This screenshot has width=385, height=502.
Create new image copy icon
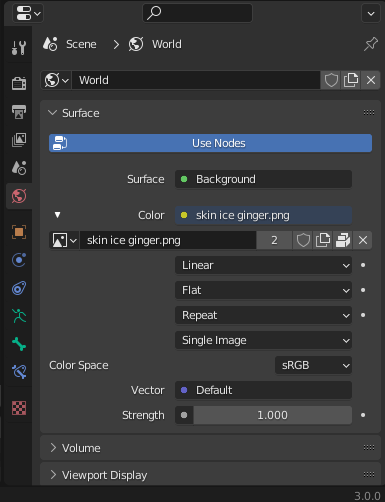[x=323, y=240]
